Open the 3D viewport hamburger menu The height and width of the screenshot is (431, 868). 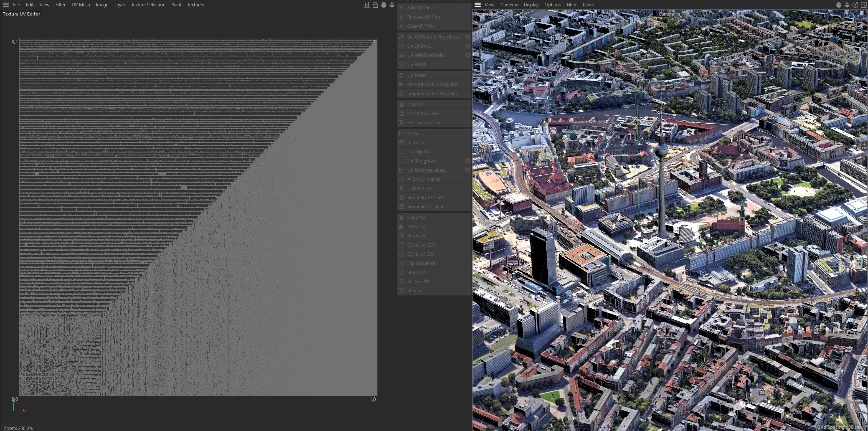click(x=478, y=5)
